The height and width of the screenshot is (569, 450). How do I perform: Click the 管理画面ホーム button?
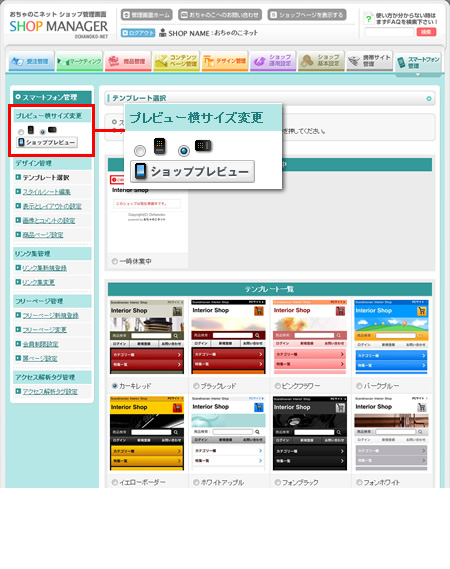(x=146, y=15)
